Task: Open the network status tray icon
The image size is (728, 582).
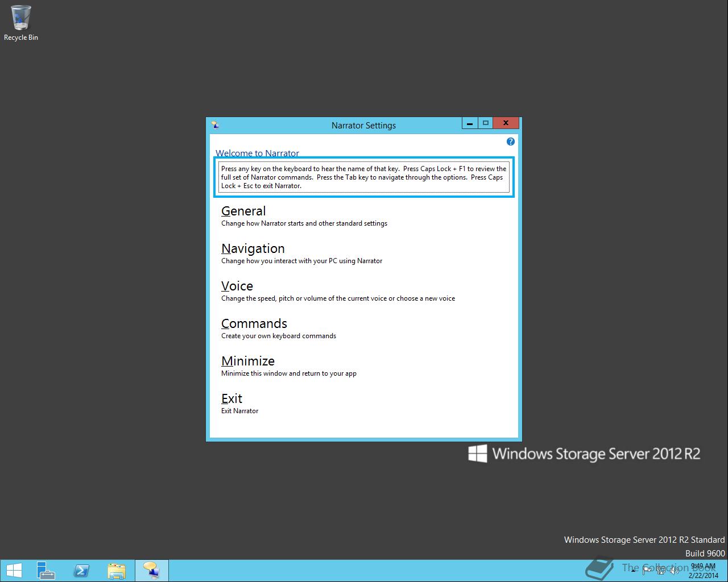Action: coord(661,571)
